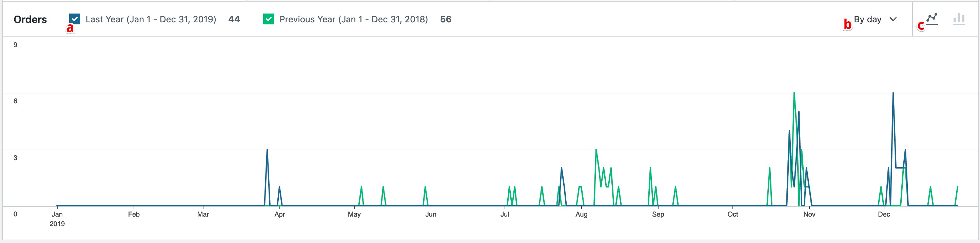This screenshot has width=980, height=243.
Task: Click the Jun label on the axis
Action: tap(431, 215)
